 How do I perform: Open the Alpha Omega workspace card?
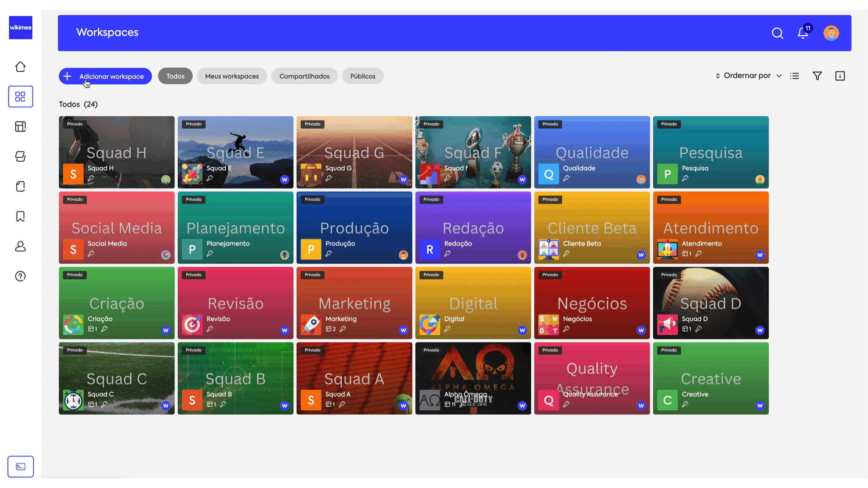click(473, 378)
